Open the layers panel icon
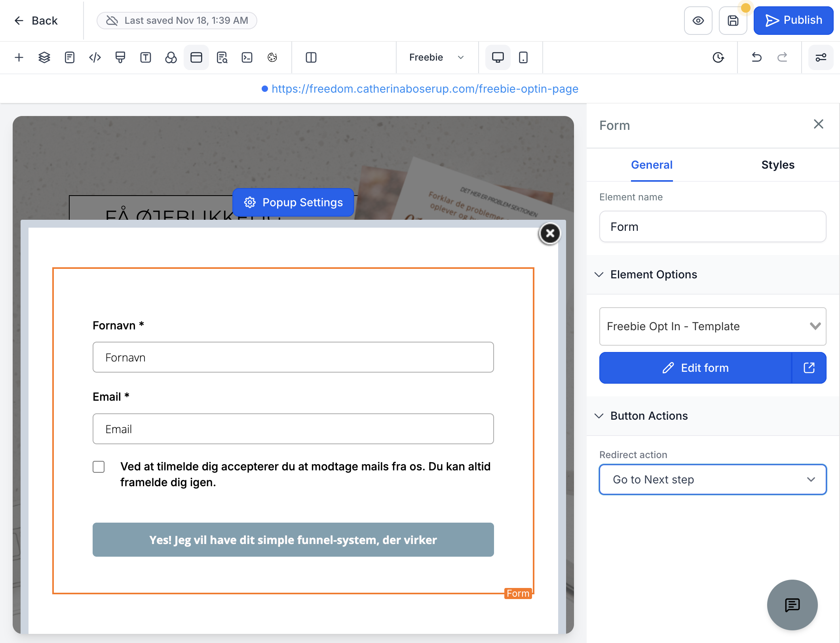Image resolution: width=840 pixels, height=643 pixels. point(44,57)
